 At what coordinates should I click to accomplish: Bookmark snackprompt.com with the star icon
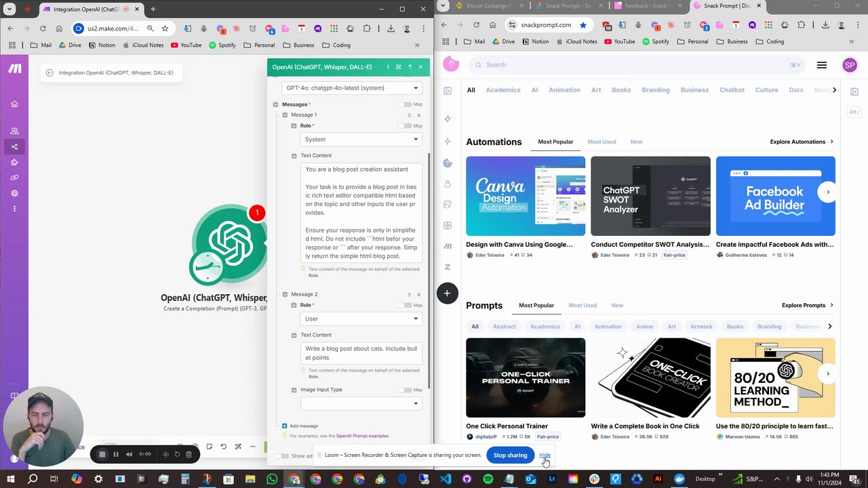click(x=583, y=25)
